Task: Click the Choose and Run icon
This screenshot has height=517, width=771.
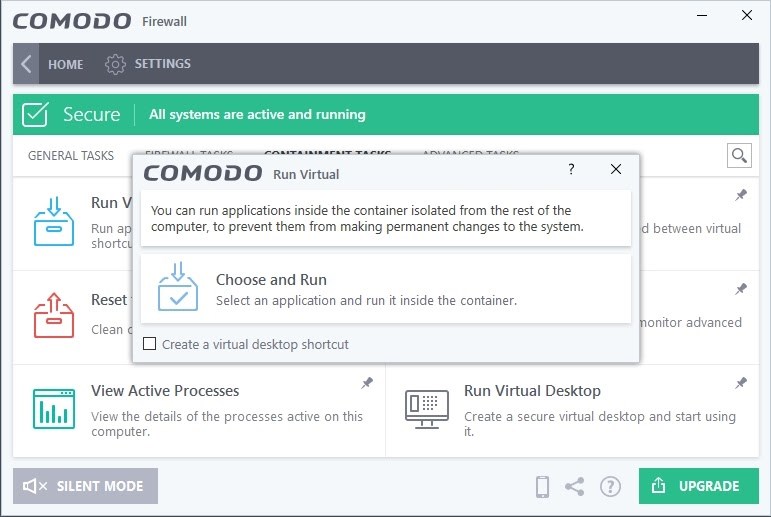Action: tap(178, 287)
